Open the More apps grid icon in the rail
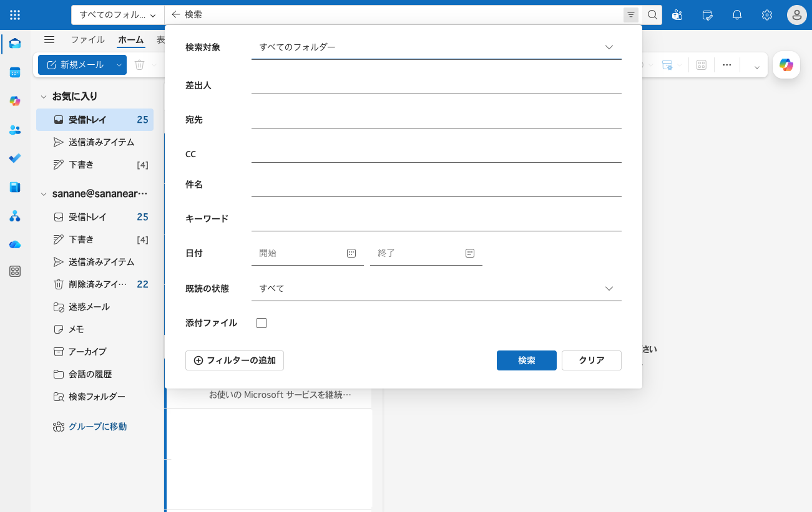Viewport: 812px width, 512px height. 15,271
